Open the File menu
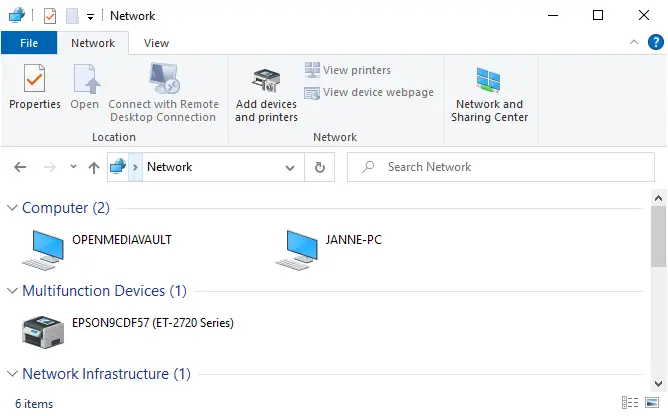The width and height of the screenshot is (668, 416). (x=29, y=43)
